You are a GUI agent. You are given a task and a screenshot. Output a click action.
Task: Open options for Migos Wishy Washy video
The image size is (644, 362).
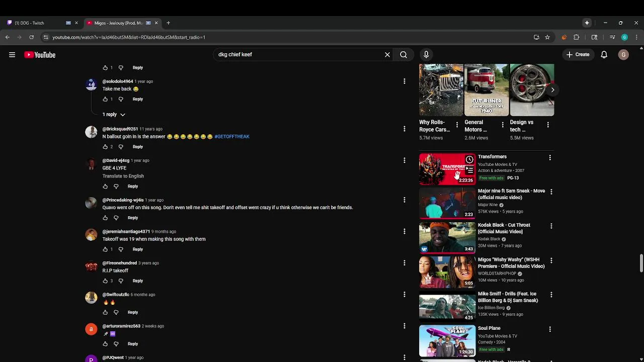[x=551, y=260]
